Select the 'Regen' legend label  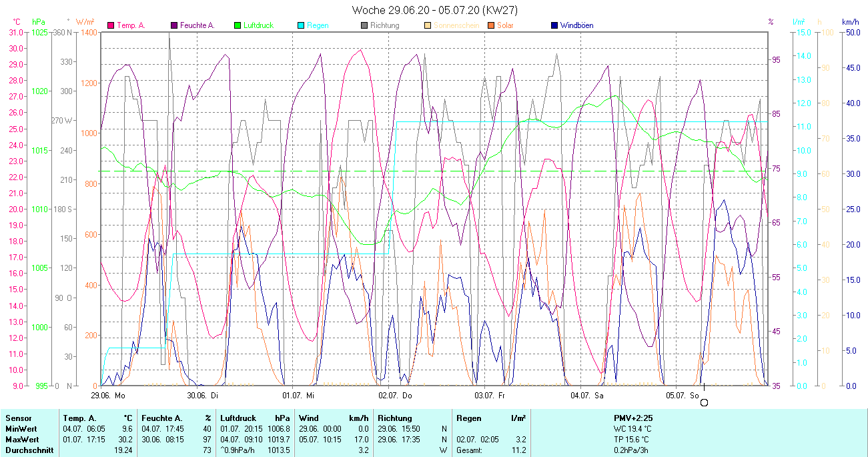(x=317, y=25)
